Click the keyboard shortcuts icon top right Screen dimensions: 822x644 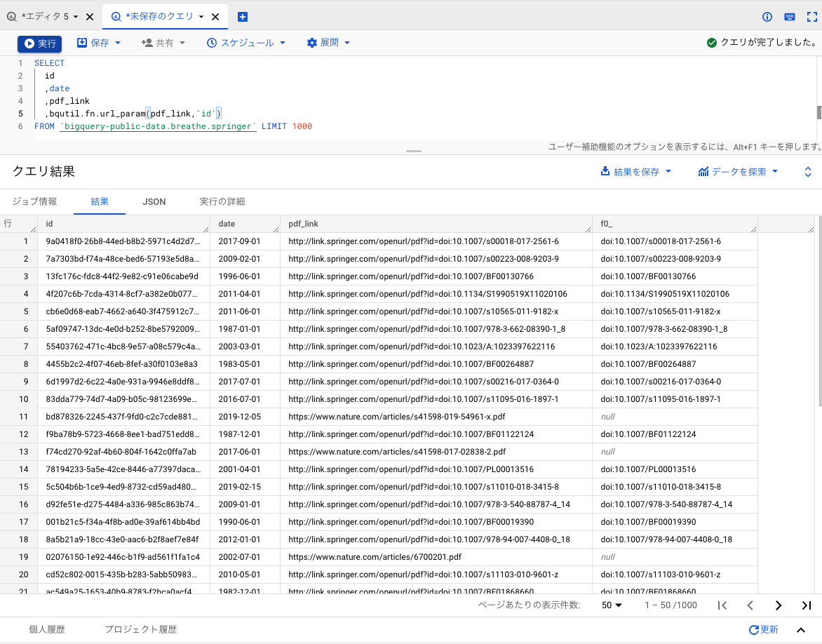pos(789,17)
